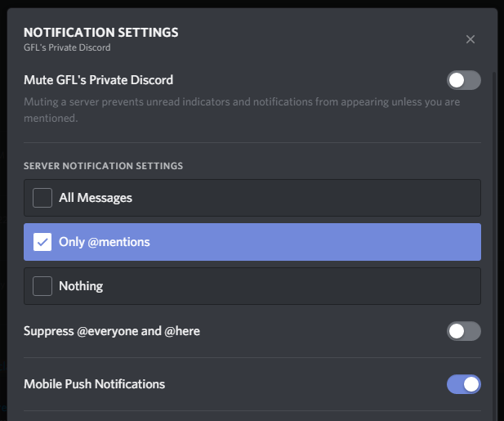This screenshot has height=421, width=504.
Task: Pick the Nothing option label
Action: pos(81,286)
